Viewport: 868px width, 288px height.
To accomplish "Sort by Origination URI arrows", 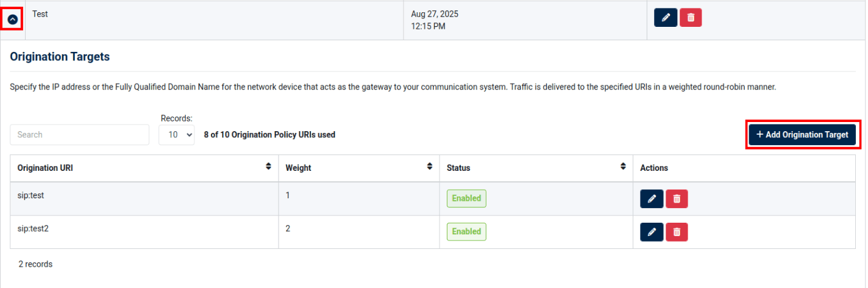I will click(x=268, y=167).
